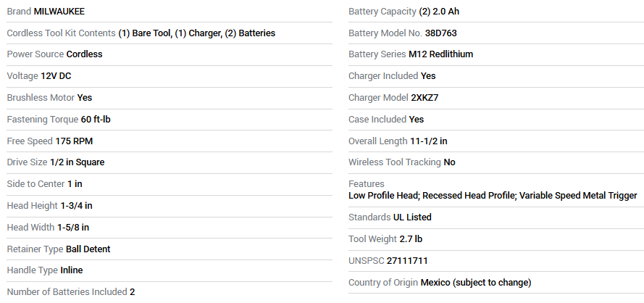Click the Drive Size 1/2 in Square value
Viewport: 644px width, 303px height.
click(x=78, y=162)
